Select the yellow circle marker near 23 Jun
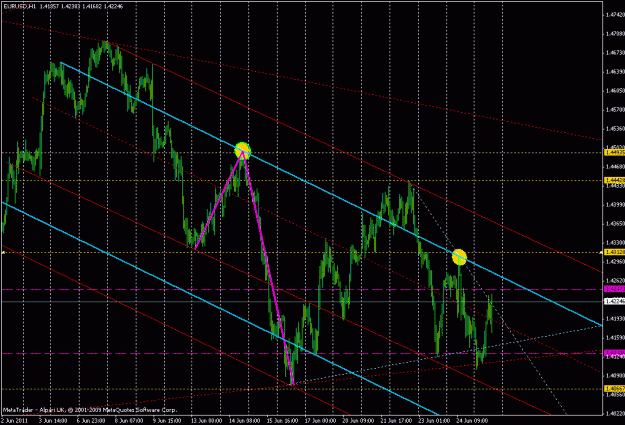This screenshot has width=625, height=425. coord(459,257)
